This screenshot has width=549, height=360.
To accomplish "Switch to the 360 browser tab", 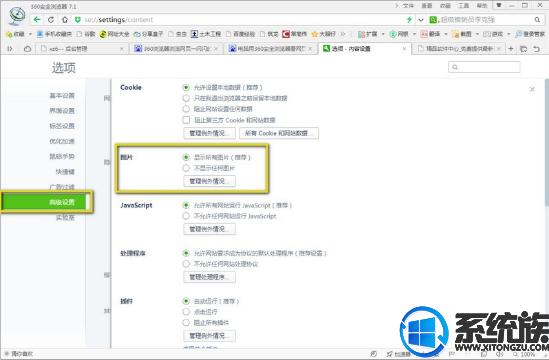I will click(176, 49).
